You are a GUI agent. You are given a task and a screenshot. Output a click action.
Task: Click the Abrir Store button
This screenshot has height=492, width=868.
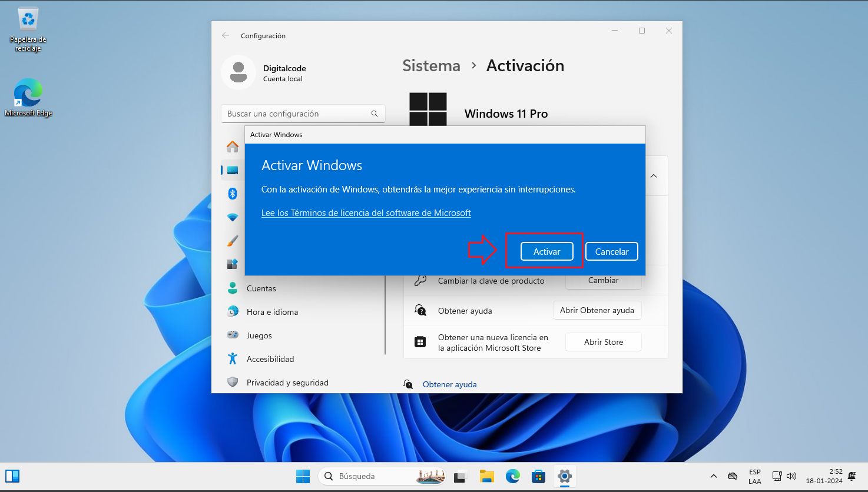603,342
